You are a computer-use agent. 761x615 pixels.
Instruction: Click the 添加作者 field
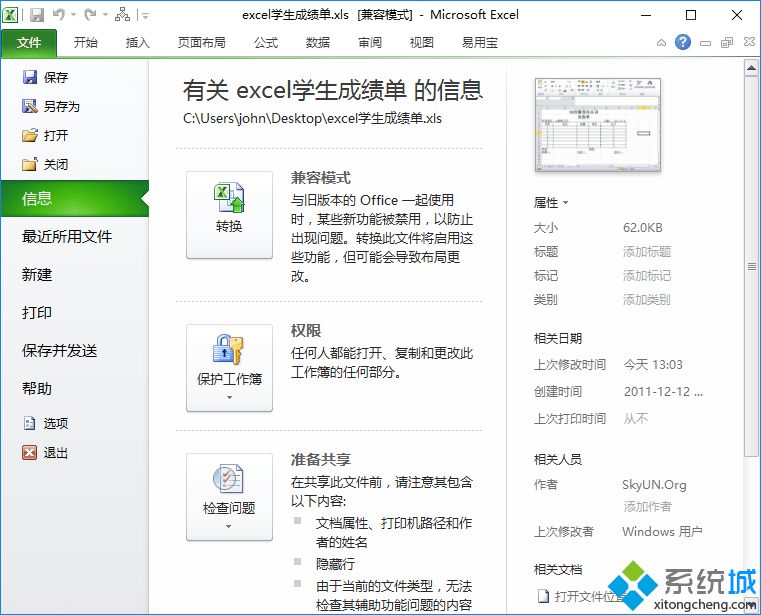647,507
